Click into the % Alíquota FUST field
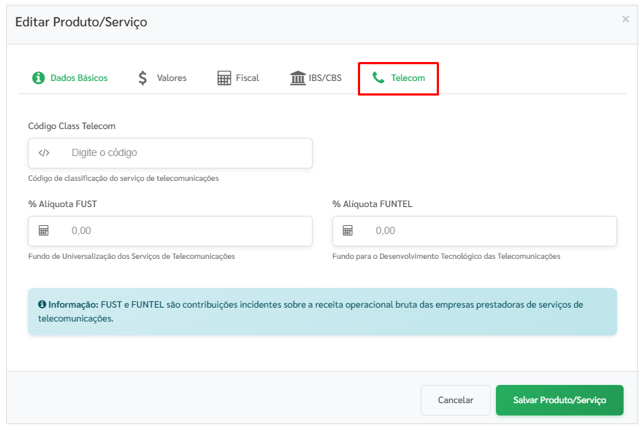643x430 pixels. tap(185, 231)
